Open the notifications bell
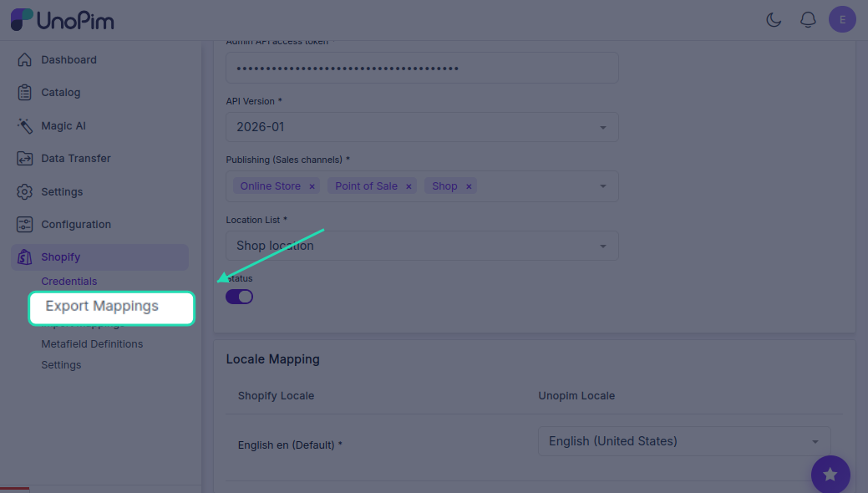This screenshot has height=493, width=868. [x=808, y=20]
